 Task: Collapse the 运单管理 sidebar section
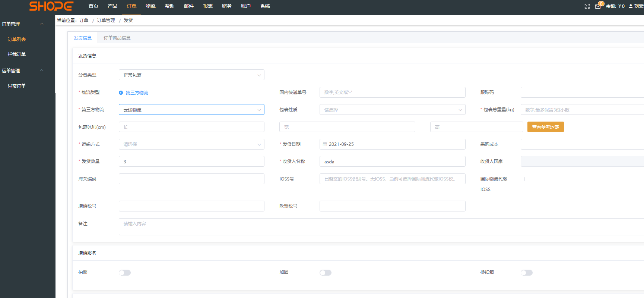tap(42, 70)
